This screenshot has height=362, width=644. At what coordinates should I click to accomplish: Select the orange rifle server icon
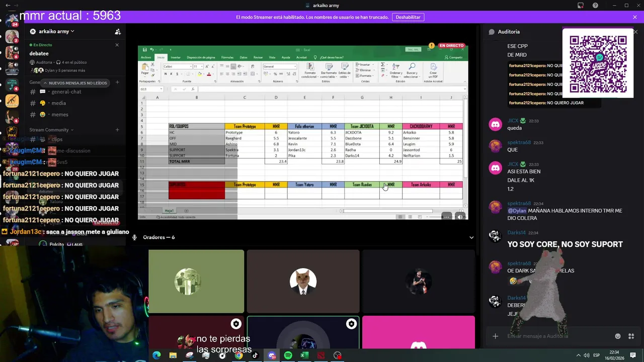click(12, 101)
